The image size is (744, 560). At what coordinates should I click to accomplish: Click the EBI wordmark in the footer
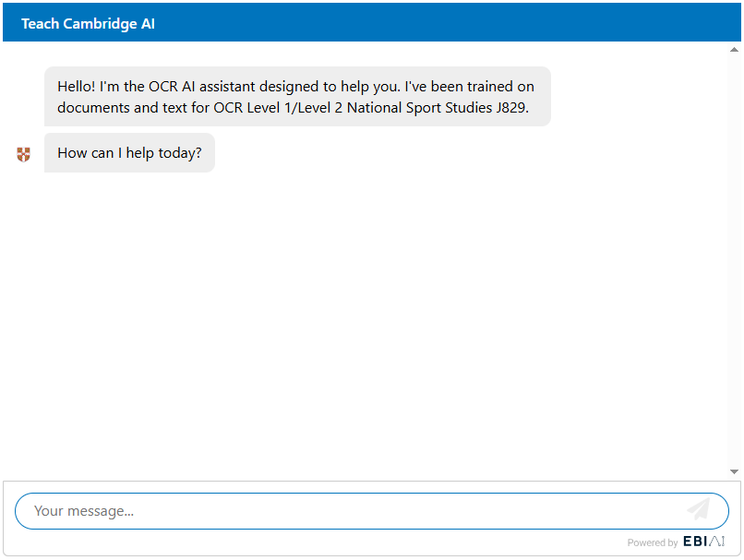pos(694,542)
